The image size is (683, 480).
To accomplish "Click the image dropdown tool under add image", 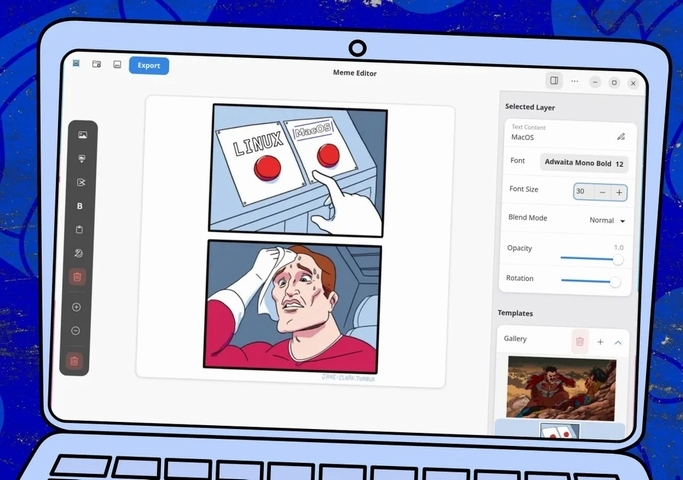I will (x=81, y=159).
